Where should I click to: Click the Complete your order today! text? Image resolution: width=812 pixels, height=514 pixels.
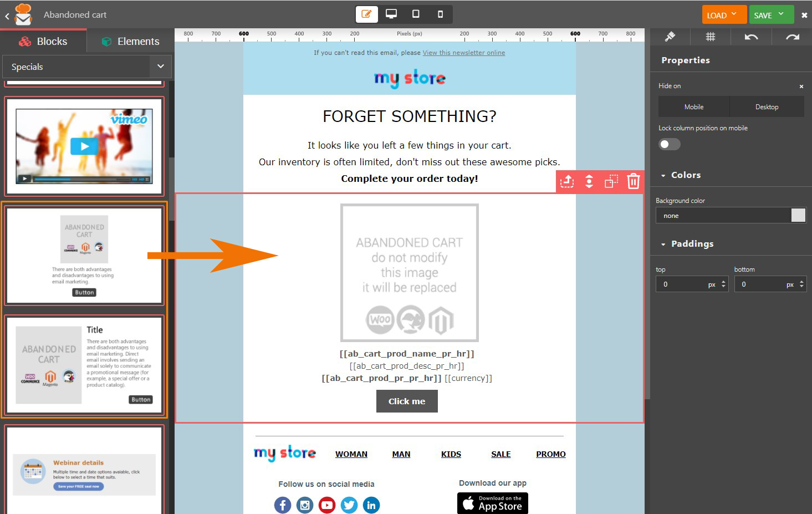[x=410, y=179]
